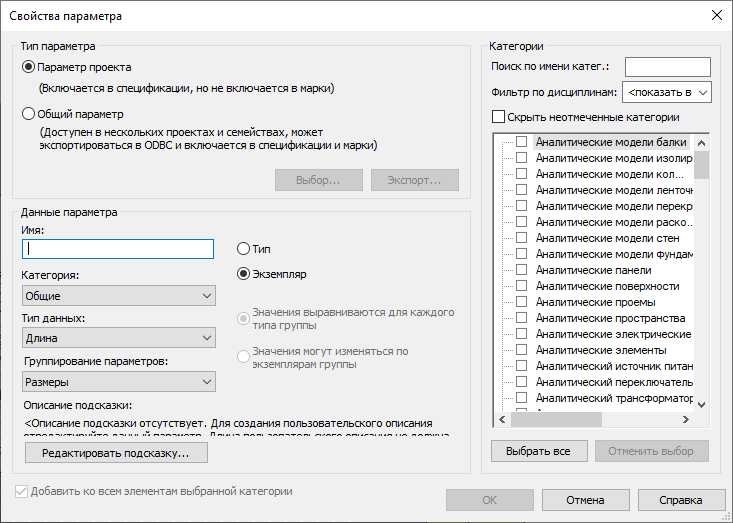Open the Категория dropdown showing Общие
This screenshot has height=523, width=733.
click(119, 296)
